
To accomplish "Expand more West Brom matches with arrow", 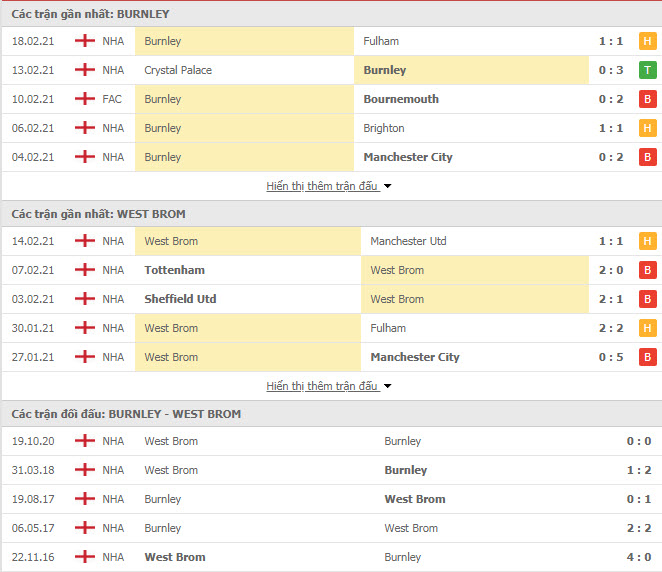I will [x=388, y=386].
